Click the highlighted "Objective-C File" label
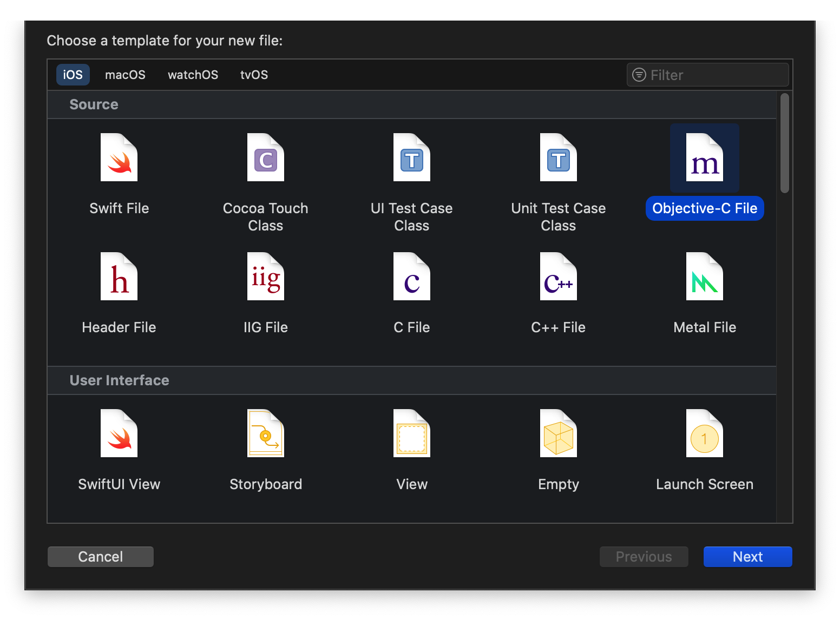The height and width of the screenshot is (619, 840). [x=705, y=208]
